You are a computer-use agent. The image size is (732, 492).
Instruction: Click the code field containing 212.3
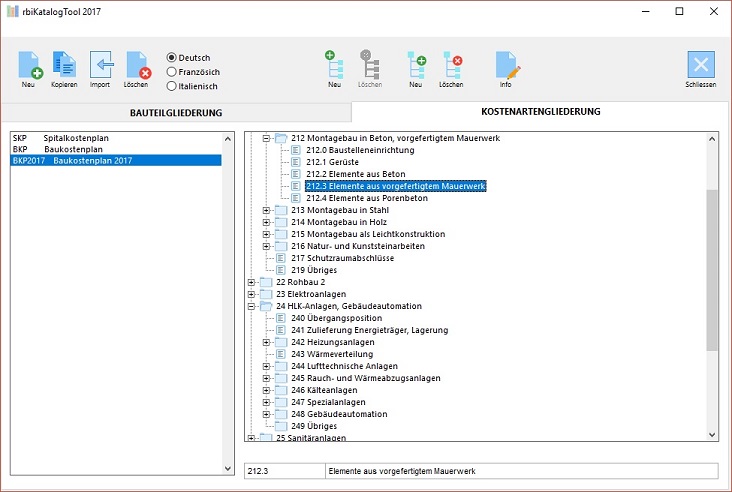point(285,471)
